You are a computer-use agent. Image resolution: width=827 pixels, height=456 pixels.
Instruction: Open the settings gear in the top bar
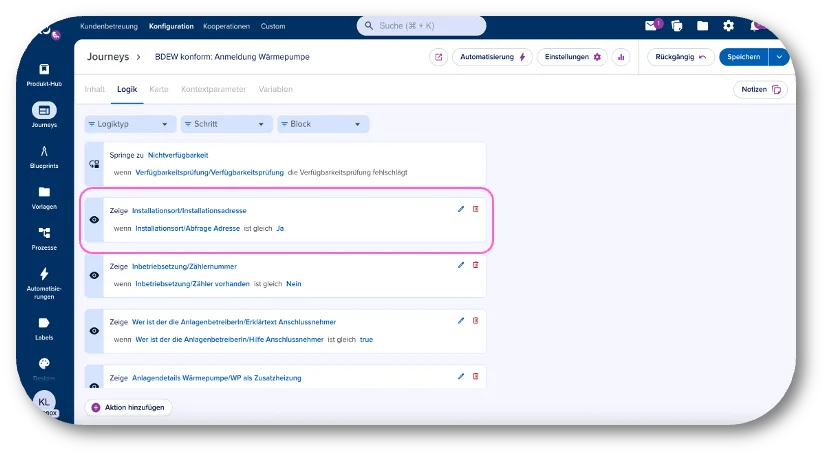click(728, 25)
